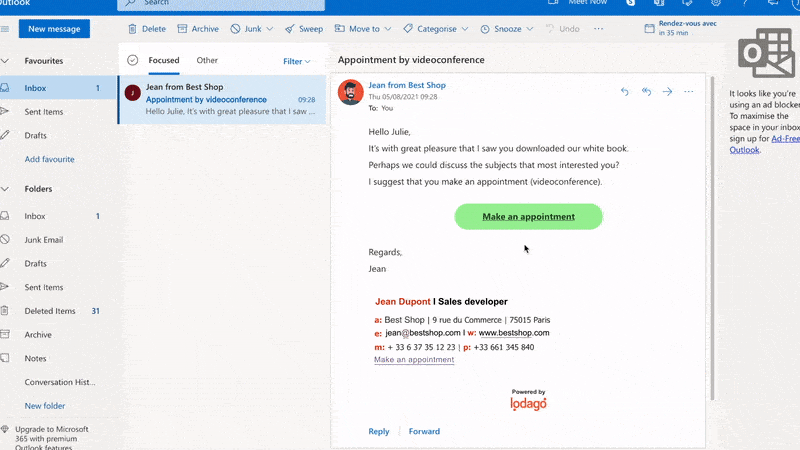The image size is (800, 450).
Task: Click the Archive folder icon in sidebar
Action: click(5, 334)
